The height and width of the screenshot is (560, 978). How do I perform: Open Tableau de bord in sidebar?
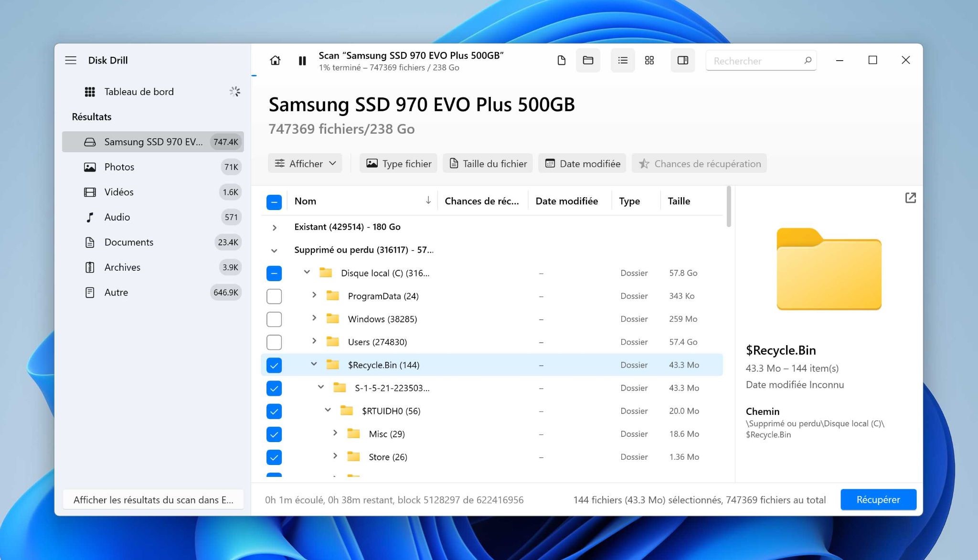(x=153, y=92)
